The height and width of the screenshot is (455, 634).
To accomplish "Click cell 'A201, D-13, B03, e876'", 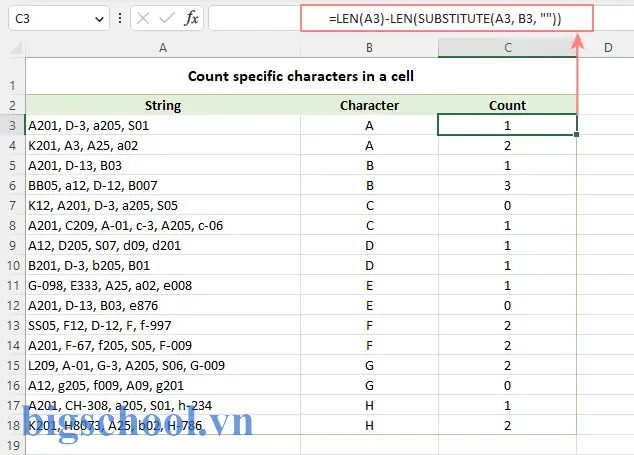I will coord(163,305).
